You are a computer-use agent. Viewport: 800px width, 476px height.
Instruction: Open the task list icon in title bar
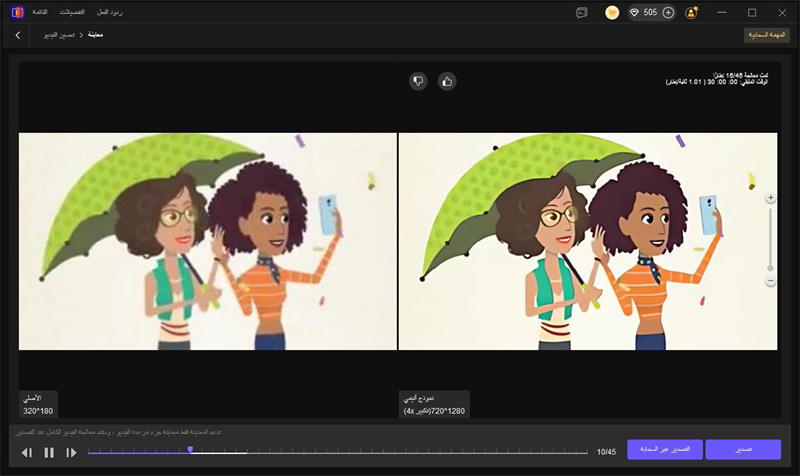click(x=581, y=13)
